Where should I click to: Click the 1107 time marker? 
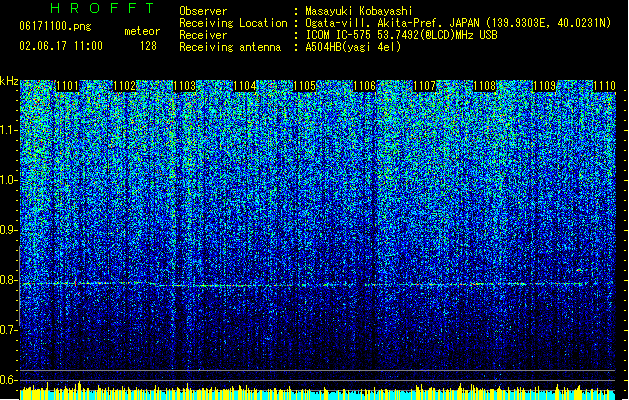(x=424, y=86)
